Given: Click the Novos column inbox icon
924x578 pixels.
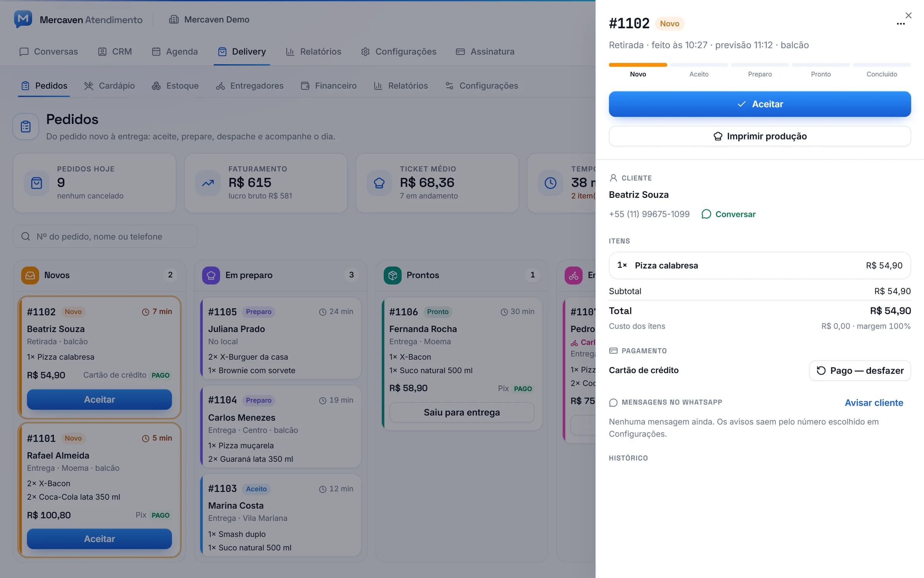Looking at the screenshot, I should (30, 275).
